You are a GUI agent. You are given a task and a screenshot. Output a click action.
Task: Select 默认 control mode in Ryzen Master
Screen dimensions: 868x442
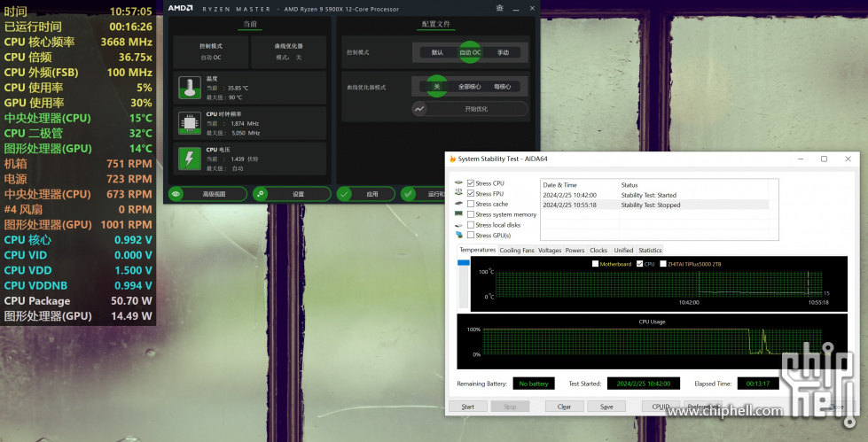[437, 52]
